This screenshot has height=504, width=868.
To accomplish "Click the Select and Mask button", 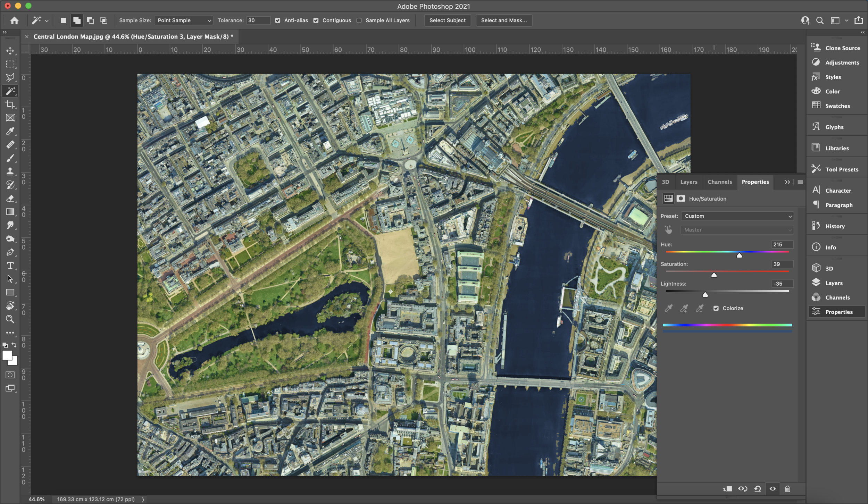I will [x=504, y=20].
